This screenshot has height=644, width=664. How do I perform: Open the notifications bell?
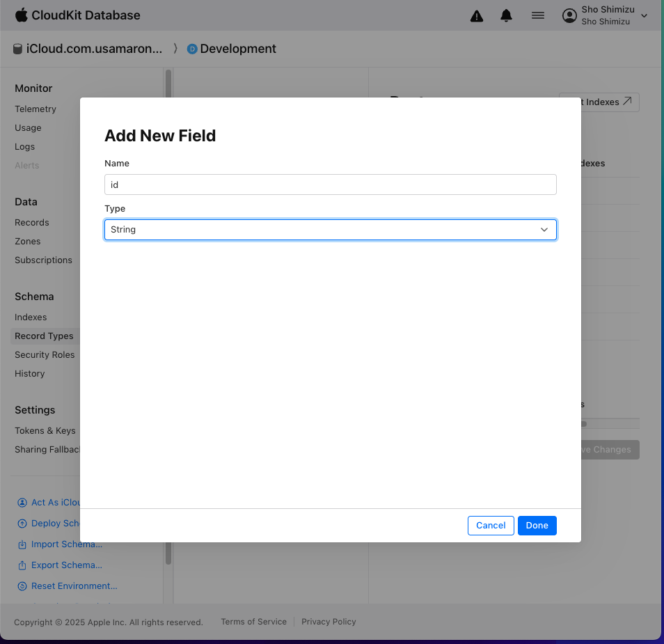coord(507,15)
